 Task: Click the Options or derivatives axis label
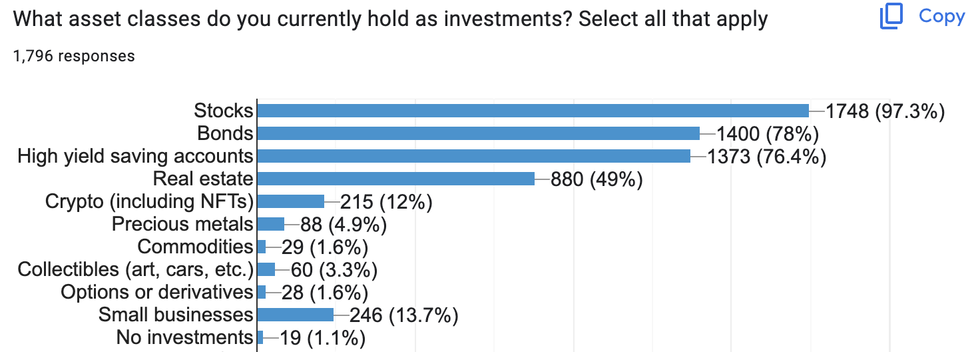click(x=156, y=292)
